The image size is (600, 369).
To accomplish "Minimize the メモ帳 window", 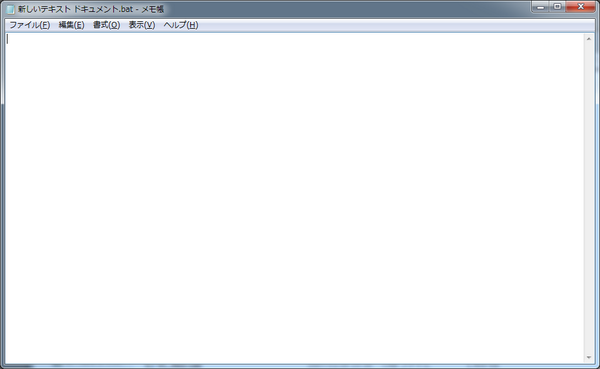I will point(540,7).
